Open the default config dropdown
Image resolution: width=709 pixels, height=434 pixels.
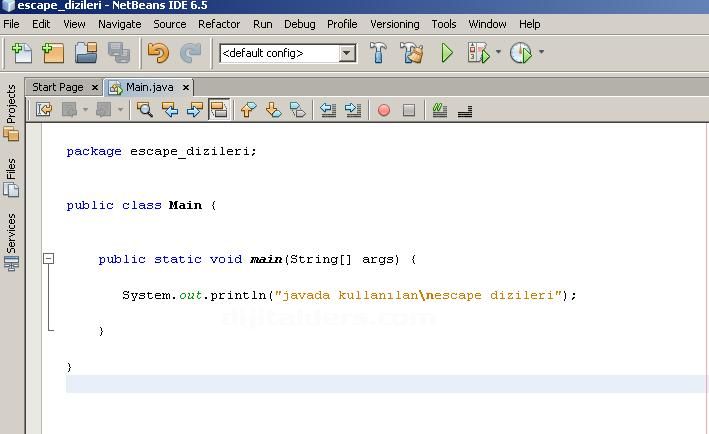(x=347, y=53)
